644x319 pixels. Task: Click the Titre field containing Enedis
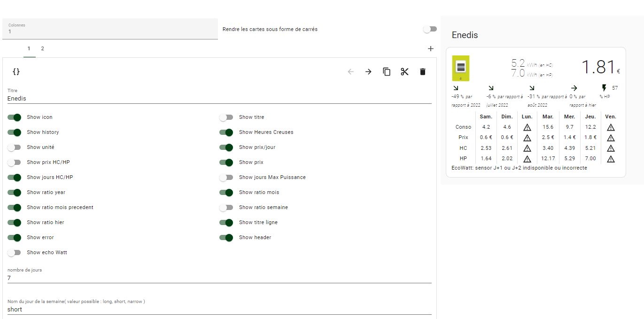tap(219, 99)
